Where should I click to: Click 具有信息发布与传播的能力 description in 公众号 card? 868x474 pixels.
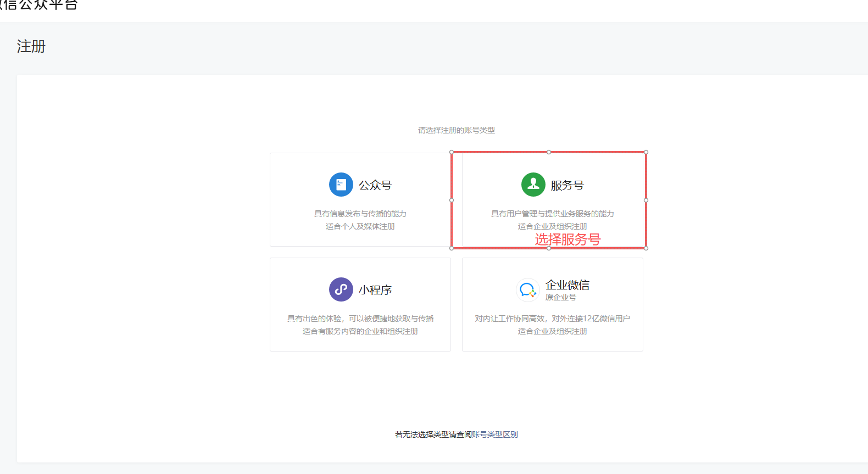[360, 214]
